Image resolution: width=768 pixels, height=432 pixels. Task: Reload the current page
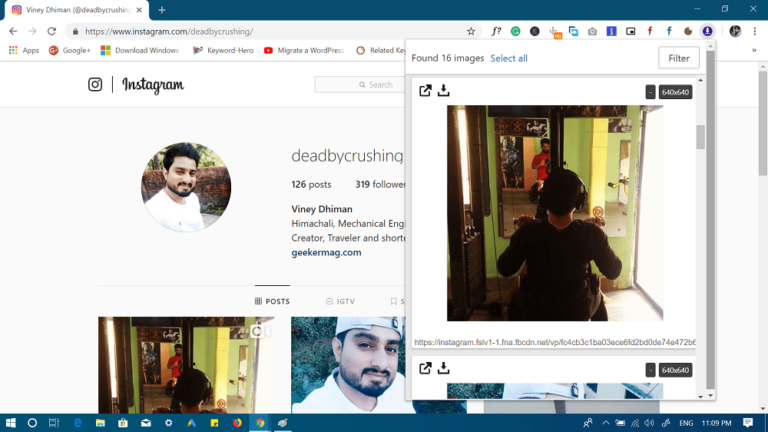click(x=52, y=31)
